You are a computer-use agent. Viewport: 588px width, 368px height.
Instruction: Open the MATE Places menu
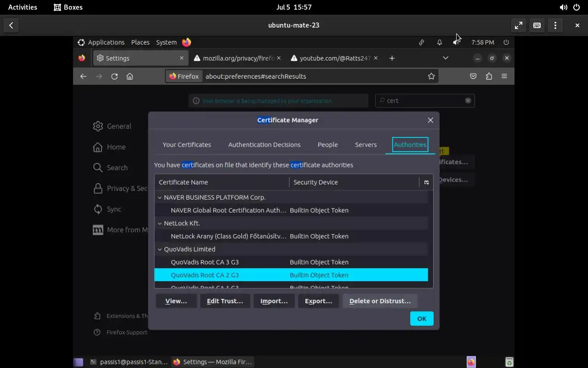coord(140,42)
